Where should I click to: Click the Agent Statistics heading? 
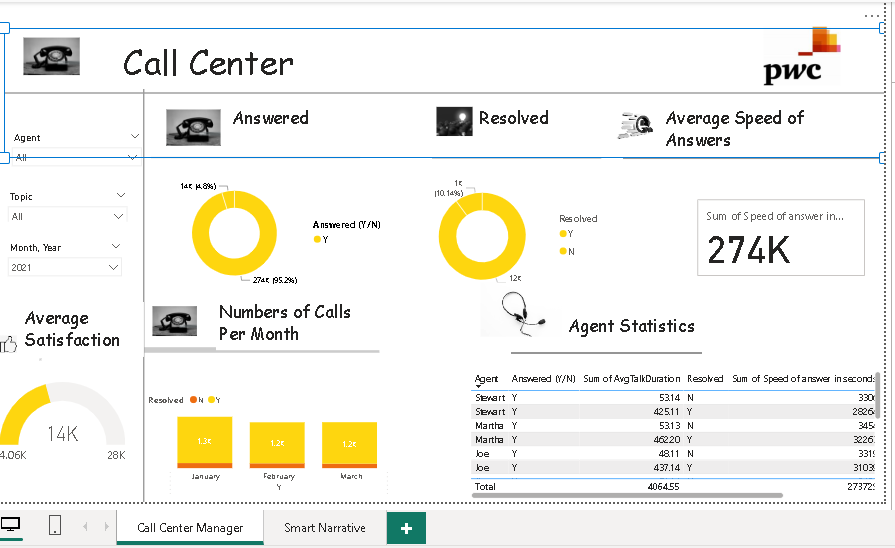[x=631, y=326]
